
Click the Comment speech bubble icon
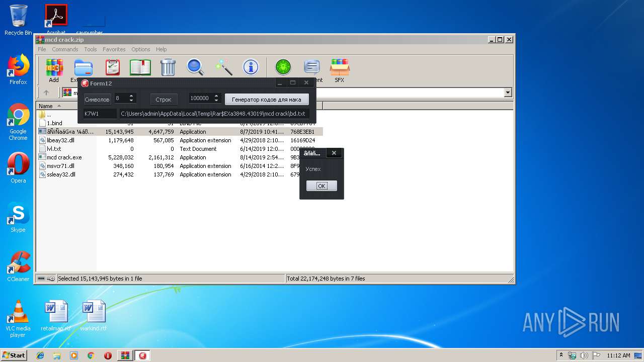pos(312,67)
